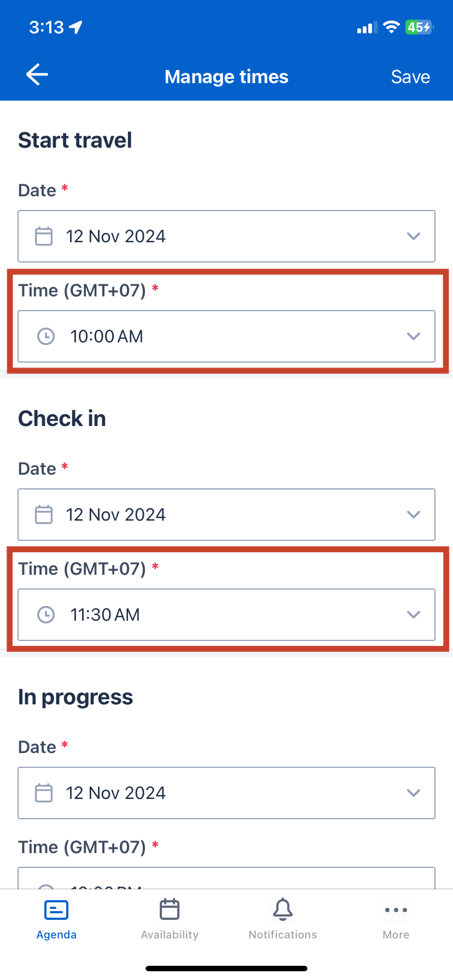
Task: Tap the clock icon next to 11:30 AM
Action: click(46, 615)
